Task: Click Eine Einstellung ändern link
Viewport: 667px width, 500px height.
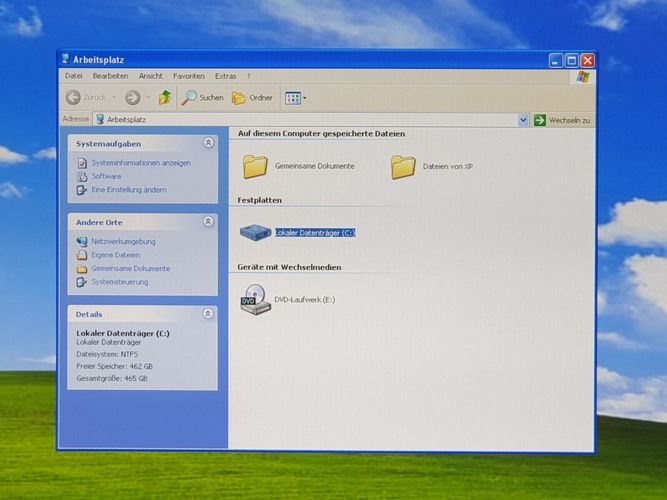Action: point(129,190)
